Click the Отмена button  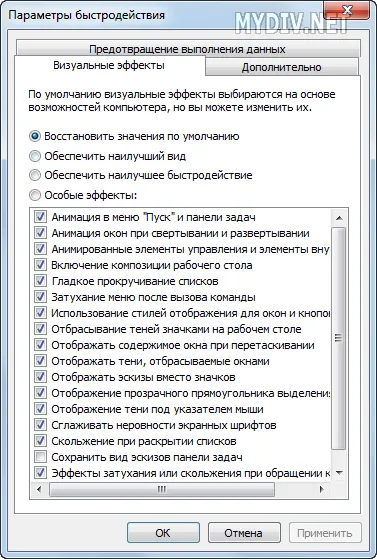point(244,533)
